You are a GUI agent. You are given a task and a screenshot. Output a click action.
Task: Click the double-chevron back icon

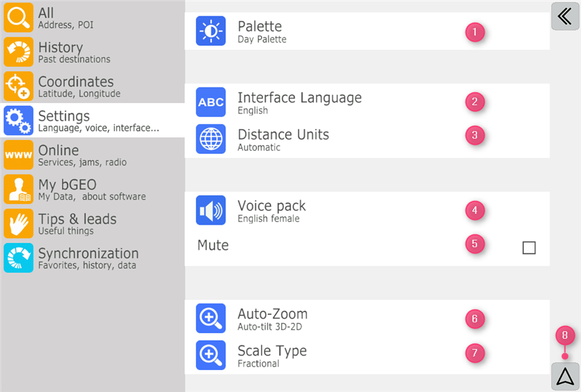coord(565,16)
